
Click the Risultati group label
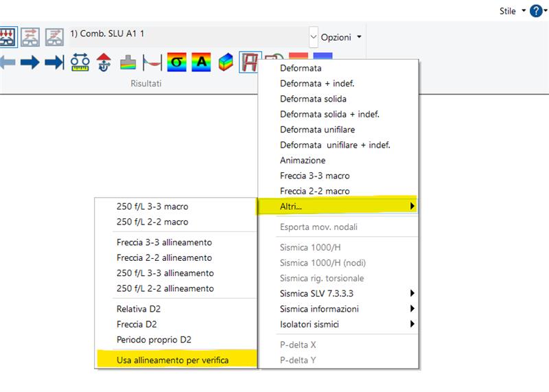point(146,83)
